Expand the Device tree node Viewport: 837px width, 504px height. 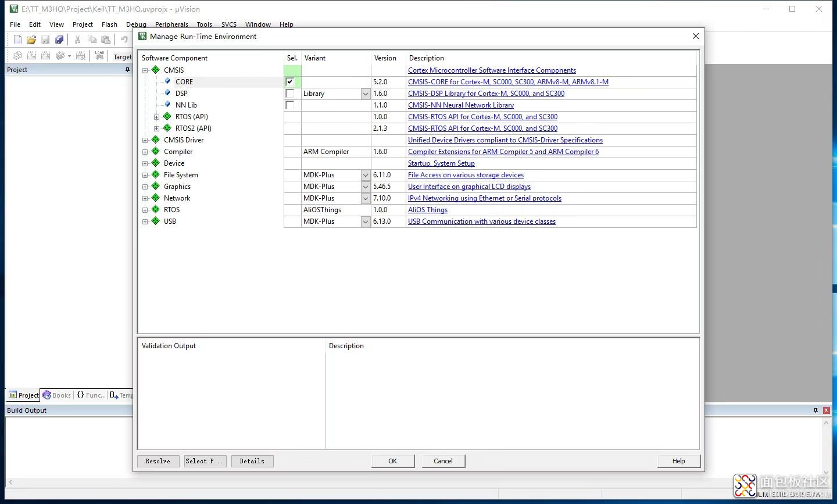[145, 163]
